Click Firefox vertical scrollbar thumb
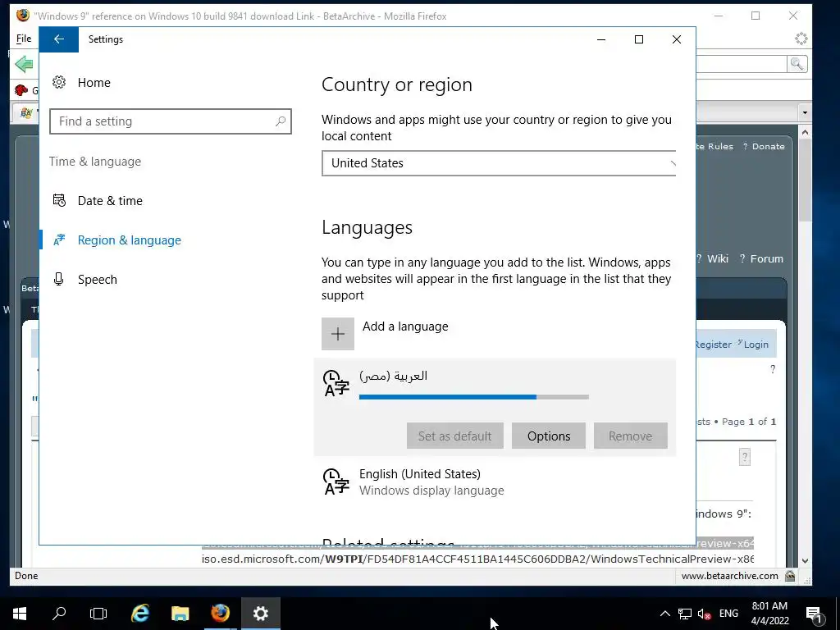The width and height of the screenshot is (840, 630). [x=805, y=180]
